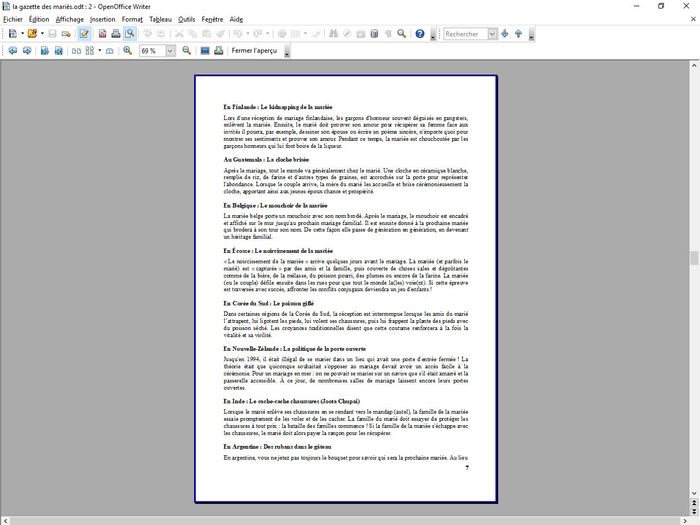Viewport: 700px width, 525px height.
Task: Click heading 'En Belgique : Le mouchoir de la mariée'
Action: coord(275,205)
